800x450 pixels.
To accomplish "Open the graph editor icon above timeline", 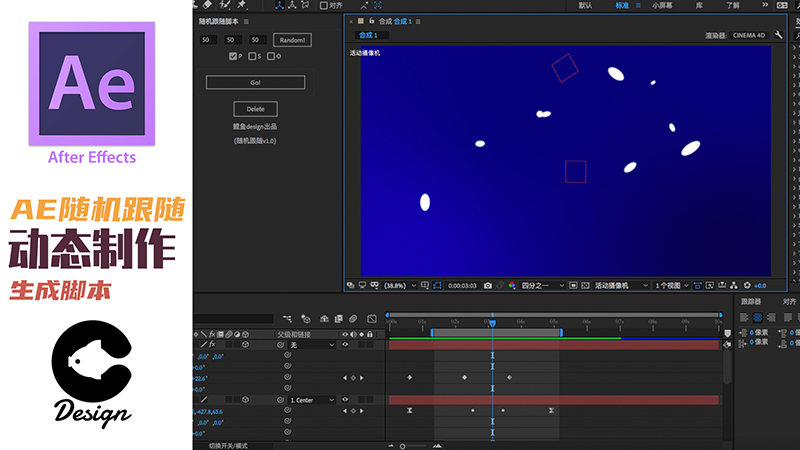I will pyautogui.click(x=372, y=319).
